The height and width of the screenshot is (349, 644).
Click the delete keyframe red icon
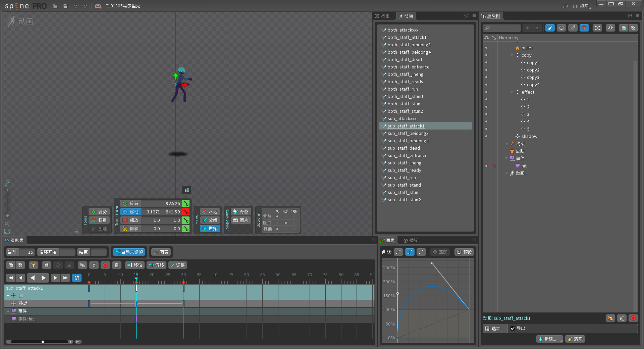[105, 265]
